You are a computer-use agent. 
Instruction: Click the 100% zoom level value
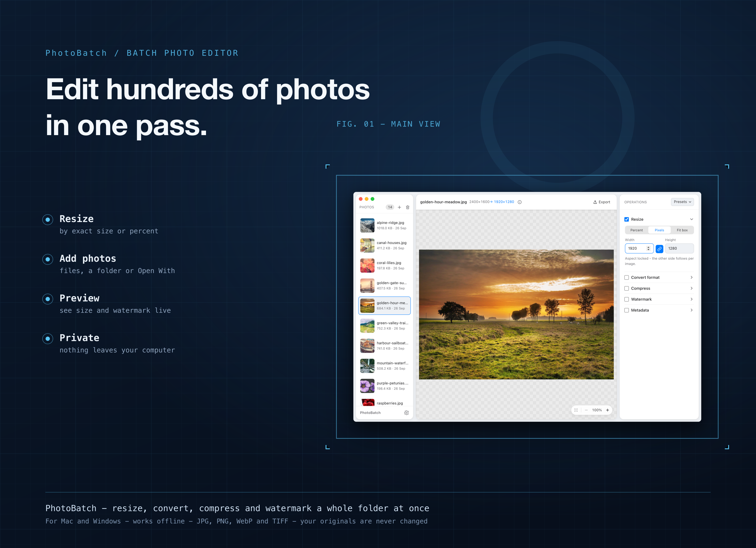coord(597,410)
